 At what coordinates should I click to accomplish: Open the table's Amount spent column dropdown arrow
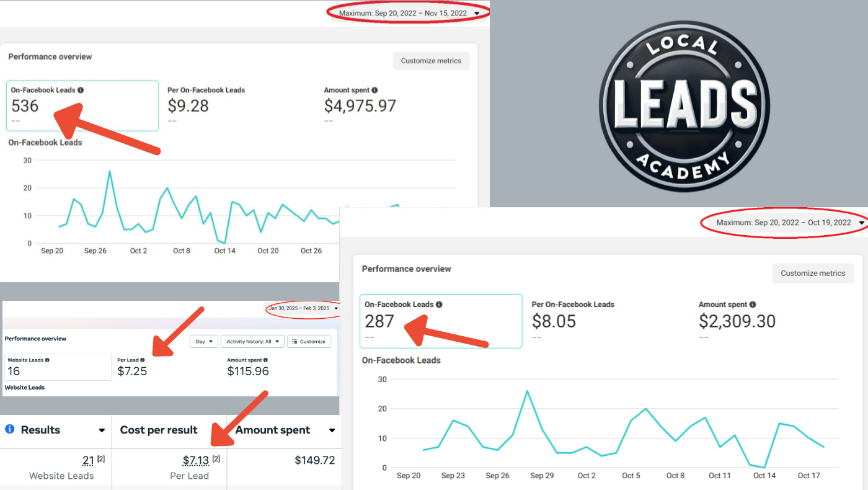[332, 430]
